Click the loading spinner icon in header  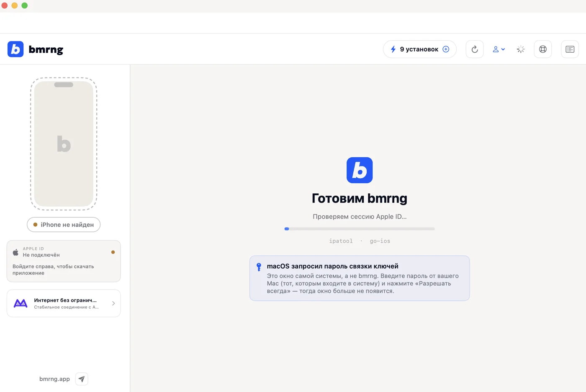(x=521, y=49)
